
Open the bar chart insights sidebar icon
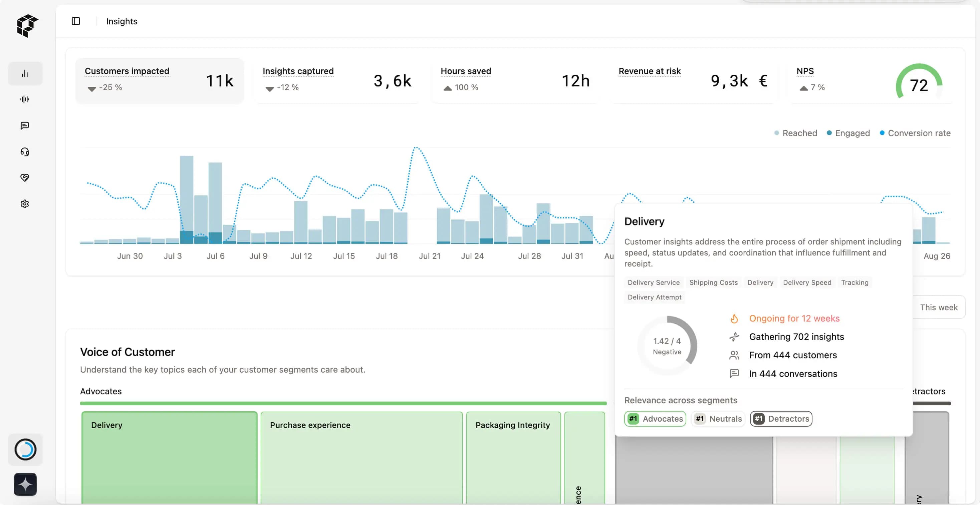pyautogui.click(x=25, y=74)
